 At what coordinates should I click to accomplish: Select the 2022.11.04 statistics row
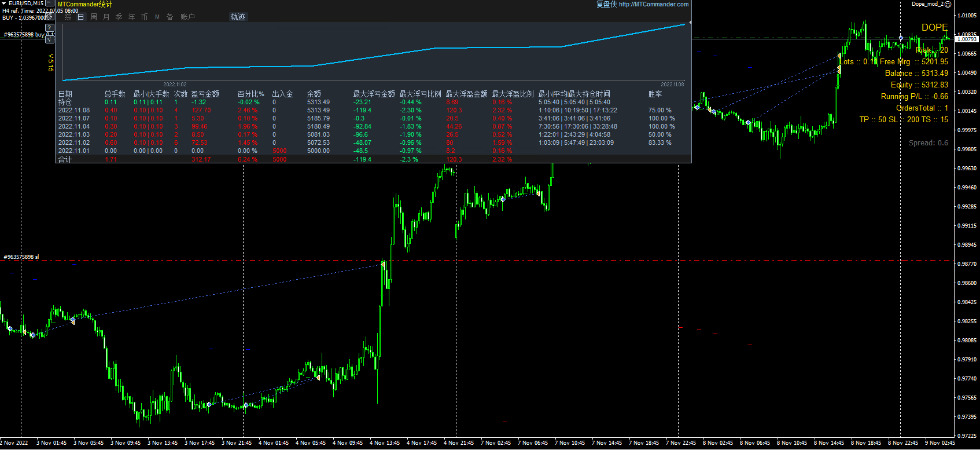click(74, 126)
